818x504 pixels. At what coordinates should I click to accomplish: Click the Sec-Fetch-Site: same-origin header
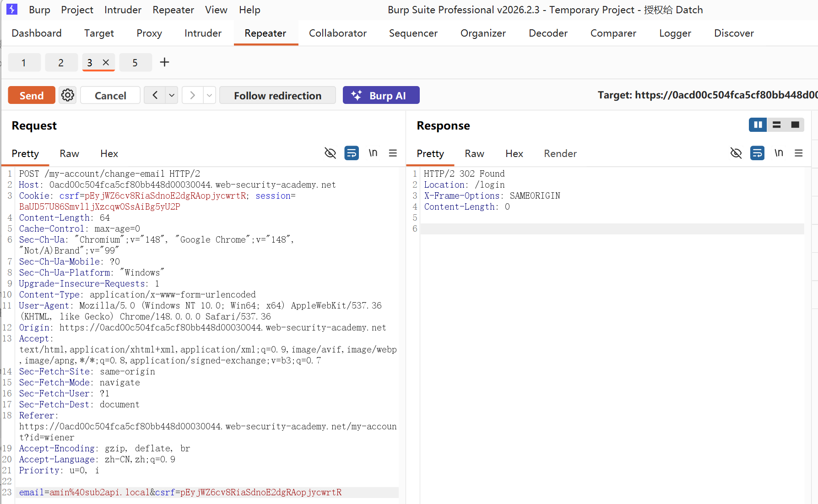[87, 371]
